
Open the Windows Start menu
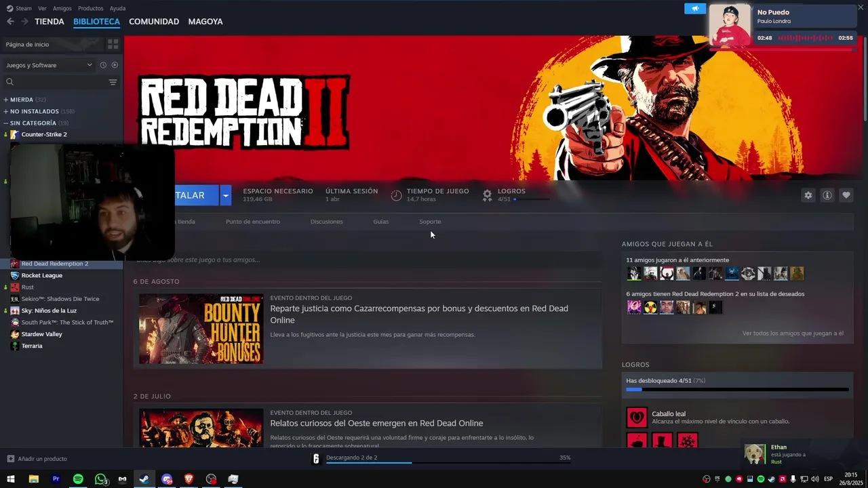click(x=11, y=479)
